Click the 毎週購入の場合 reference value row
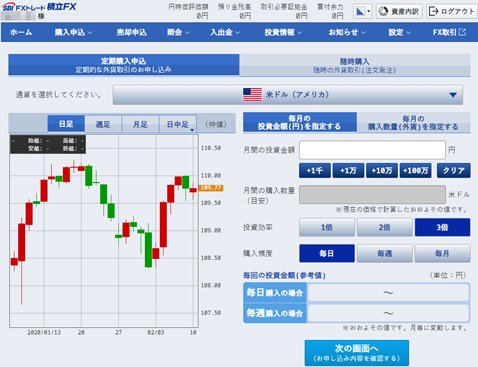The height and width of the screenshot is (367, 478). (356, 313)
